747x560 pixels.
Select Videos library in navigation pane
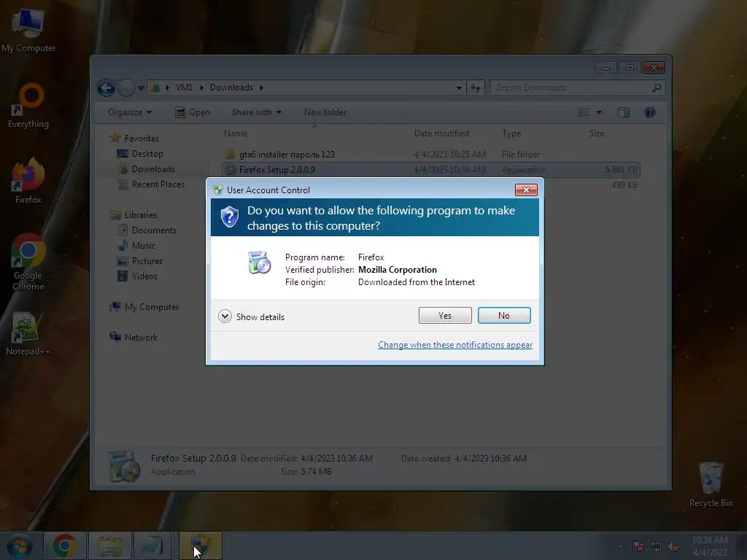(144, 276)
